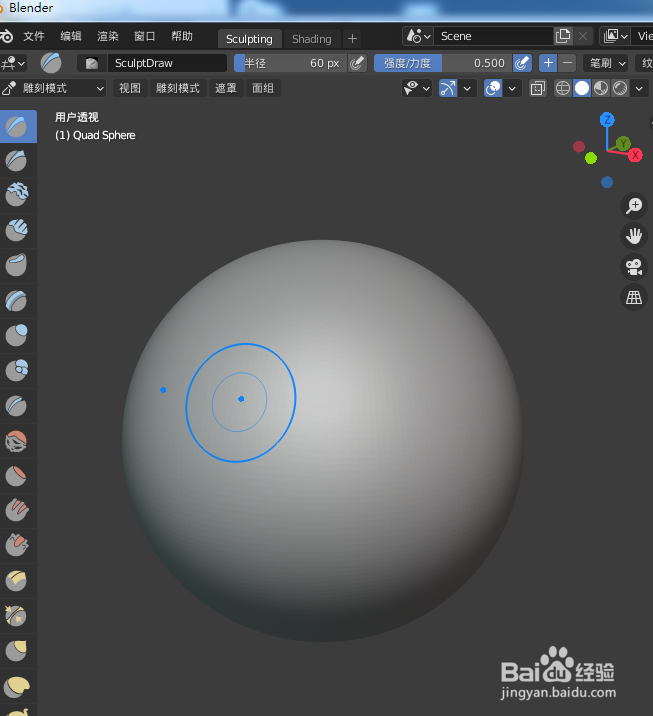
Task: Switch to rendered viewport shading
Action: click(620, 88)
